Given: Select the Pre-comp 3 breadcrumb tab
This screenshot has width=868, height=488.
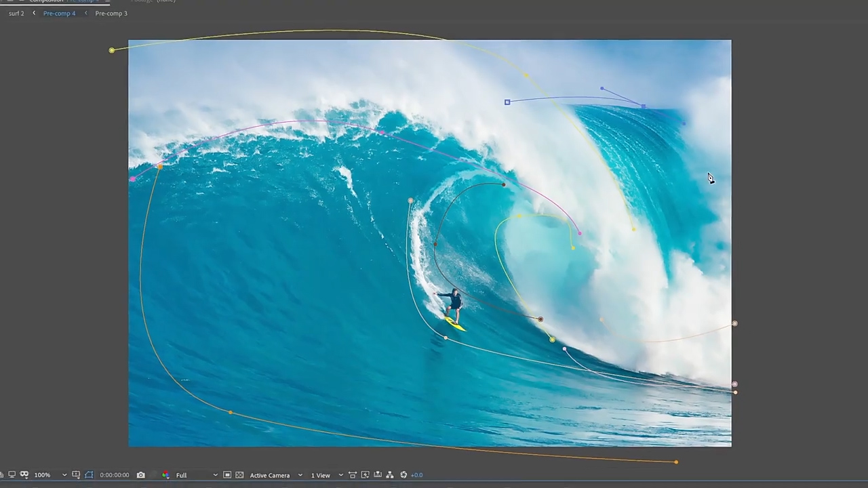Looking at the screenshot, I should tap(111, 14).
